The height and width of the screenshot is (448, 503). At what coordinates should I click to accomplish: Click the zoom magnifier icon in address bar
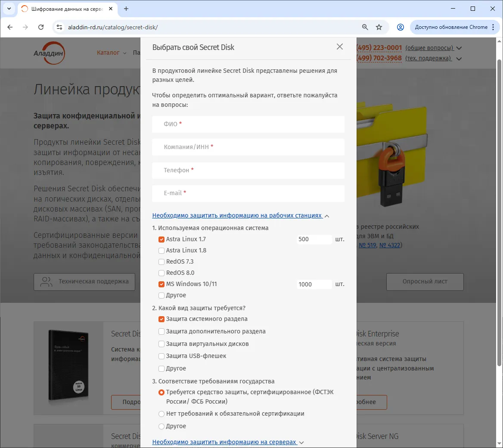tap(365, 27)
